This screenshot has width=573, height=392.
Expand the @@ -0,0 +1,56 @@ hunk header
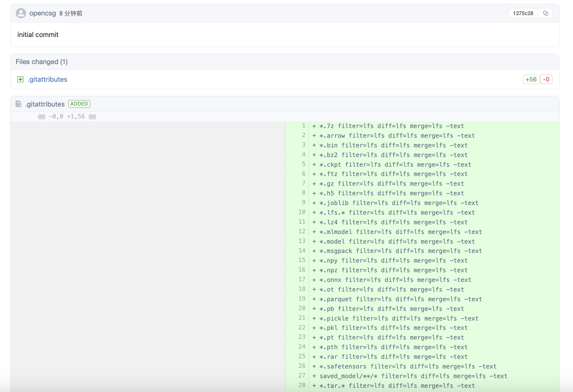pyautogui.click(x=67, y=117)
